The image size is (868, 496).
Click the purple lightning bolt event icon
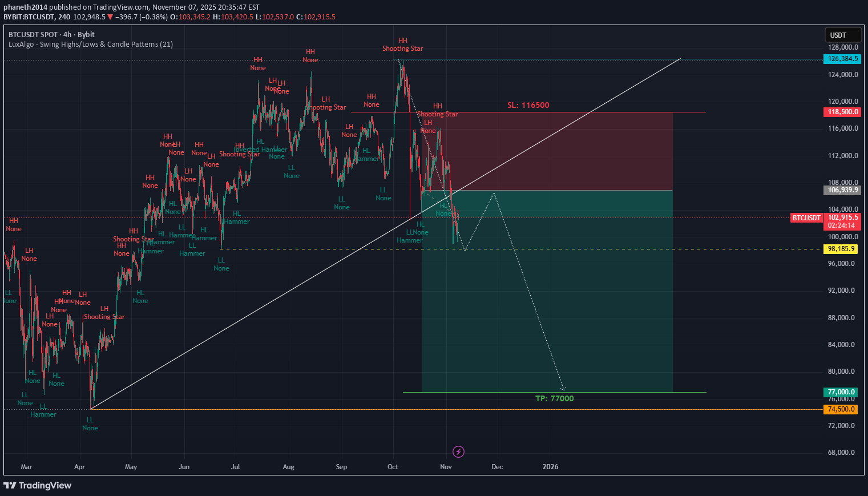(x=458, y=452)
